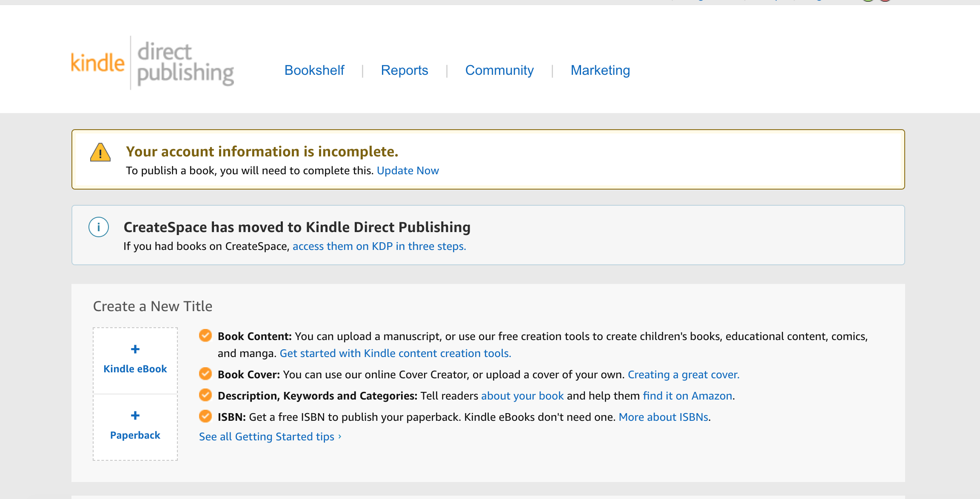Image resolution: width=980 pixels, height=499 pixels.
Task: Click the Update Now link
Action: click(408, 170)
